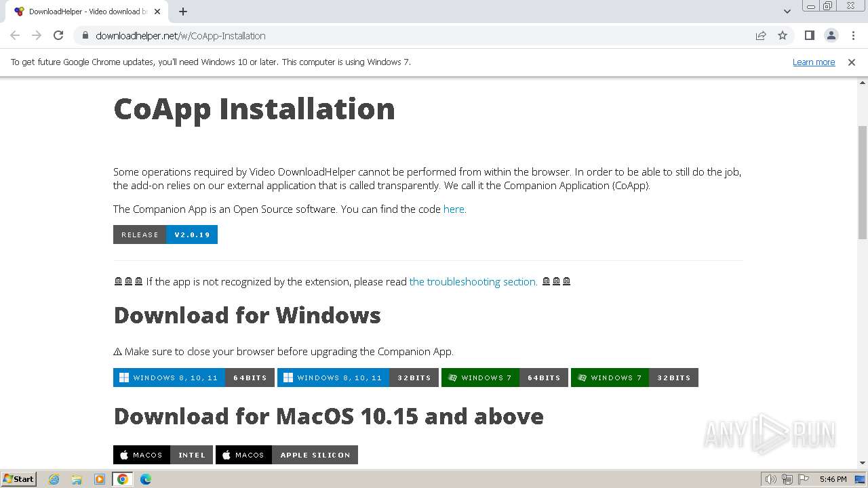Viewport: 868px width, 488px height.
Task: Click the taskbar clock 5:46 PM
Action: (x=833, y=479)
